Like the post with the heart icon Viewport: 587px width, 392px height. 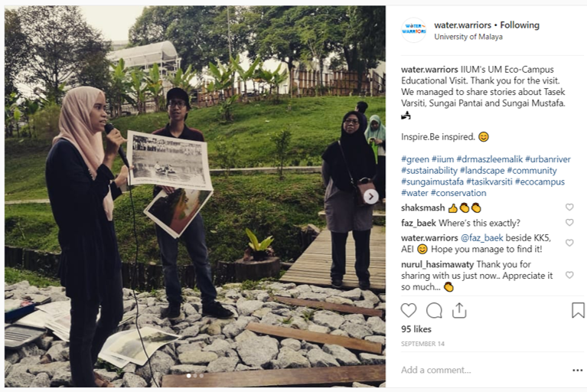click(409, 310)
